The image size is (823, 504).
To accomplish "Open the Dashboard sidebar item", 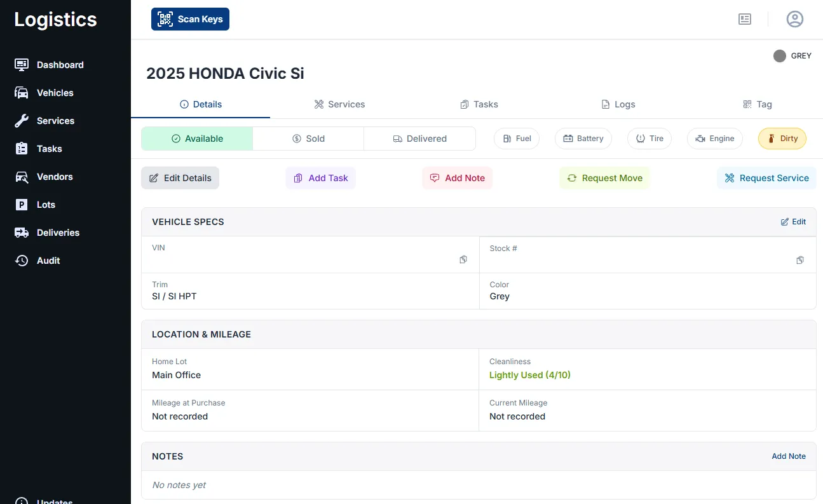I will point(49,65).
